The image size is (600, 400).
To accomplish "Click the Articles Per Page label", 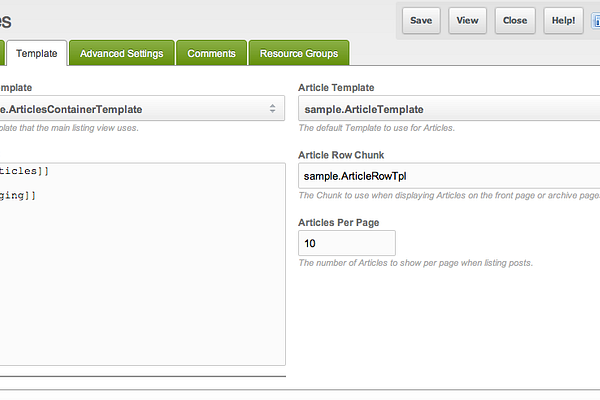I will 339,222.
